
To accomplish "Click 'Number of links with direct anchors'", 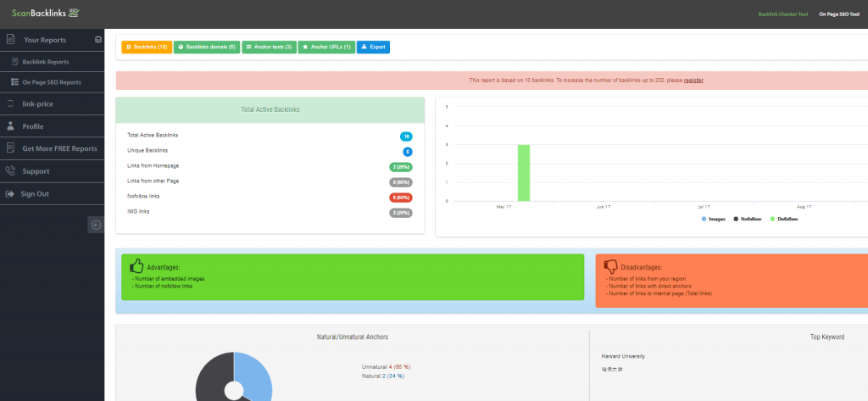I will [648, 286].
